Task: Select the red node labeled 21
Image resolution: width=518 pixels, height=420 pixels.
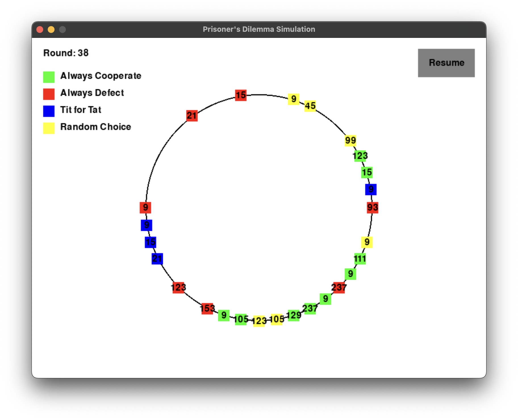Action: click(192, 115)
